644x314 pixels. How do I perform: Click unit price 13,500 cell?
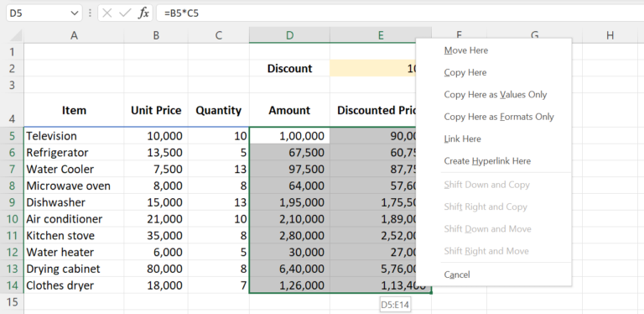click(x=156, y=153)
